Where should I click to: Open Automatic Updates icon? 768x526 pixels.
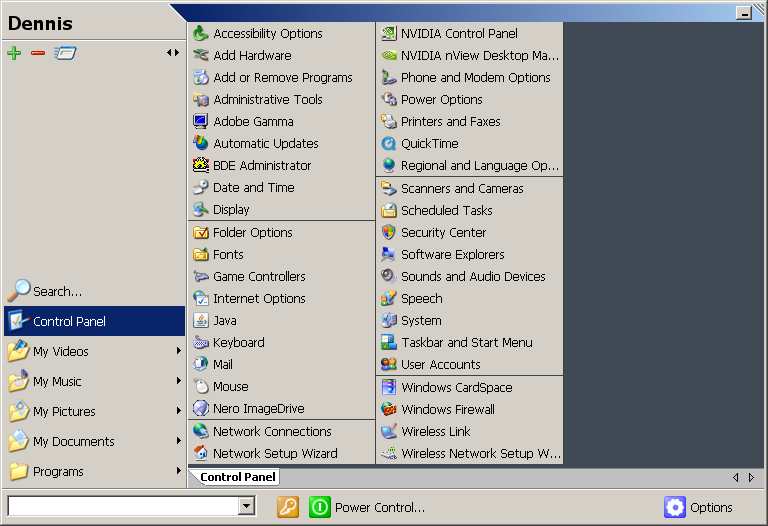tap(200, 143)
